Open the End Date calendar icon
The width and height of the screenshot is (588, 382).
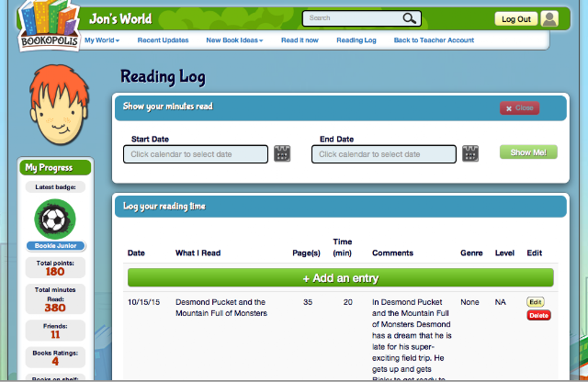pos(470,153)
